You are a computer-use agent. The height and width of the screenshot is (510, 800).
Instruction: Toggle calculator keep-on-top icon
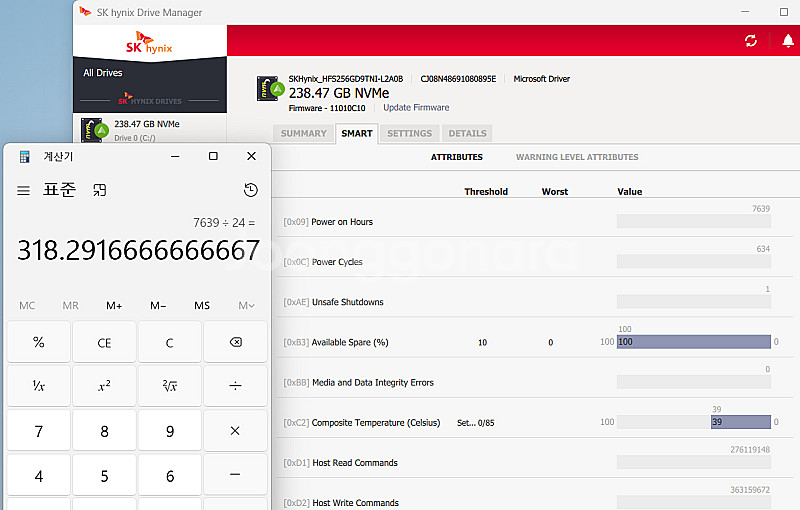tap(99, 190)
